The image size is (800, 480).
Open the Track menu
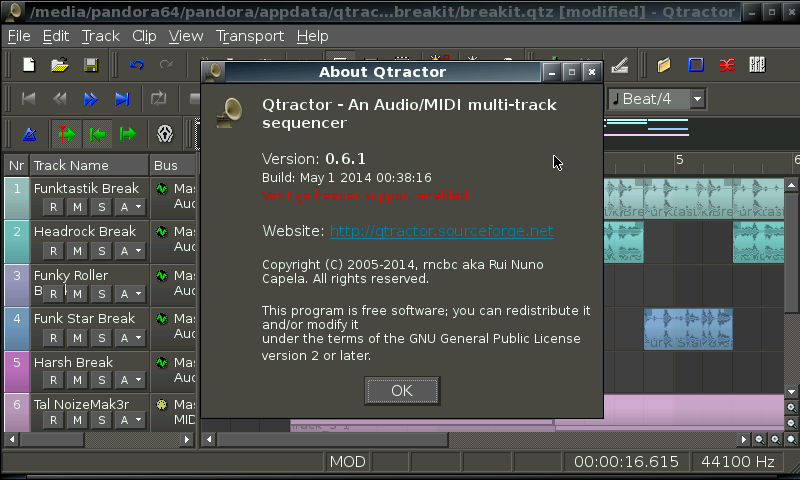click(x=101, y=36)
